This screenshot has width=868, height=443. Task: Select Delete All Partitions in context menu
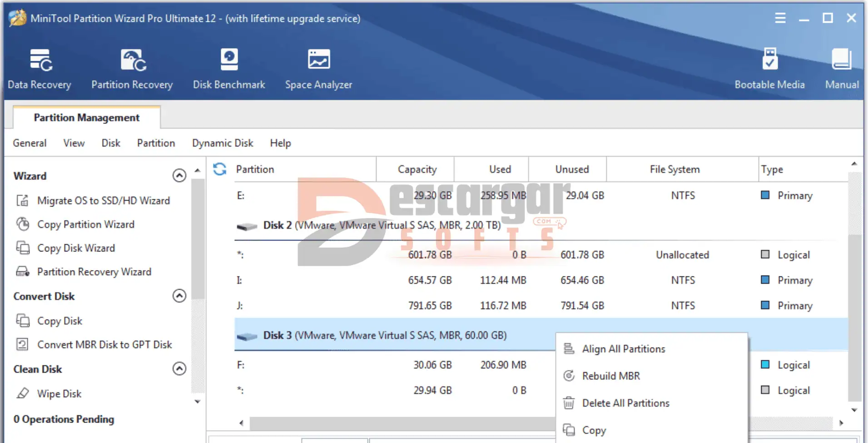pyautogui.click(x=625, y=403)
